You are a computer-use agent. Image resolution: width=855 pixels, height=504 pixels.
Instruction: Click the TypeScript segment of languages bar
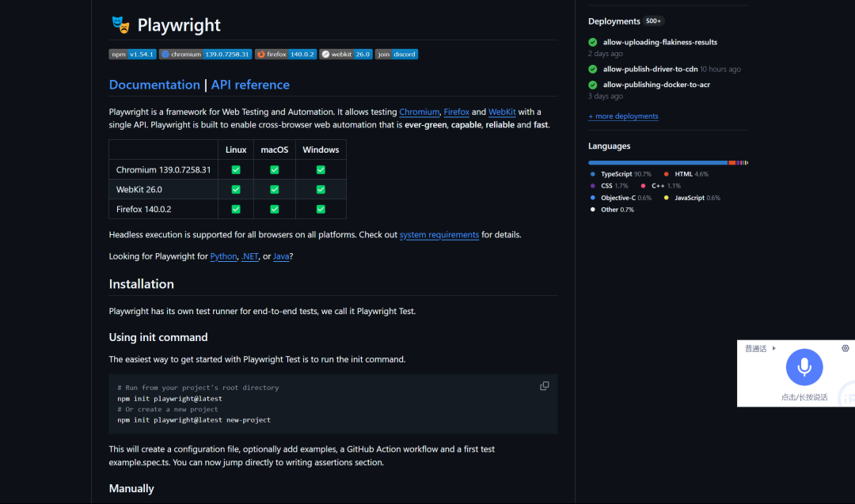658,162
